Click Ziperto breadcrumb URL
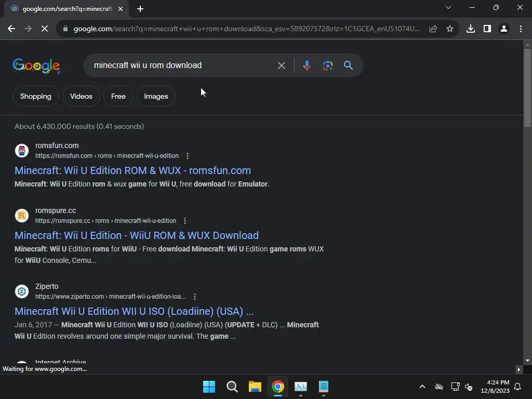Viewport: 532px width, 399px height. (110, 297)
